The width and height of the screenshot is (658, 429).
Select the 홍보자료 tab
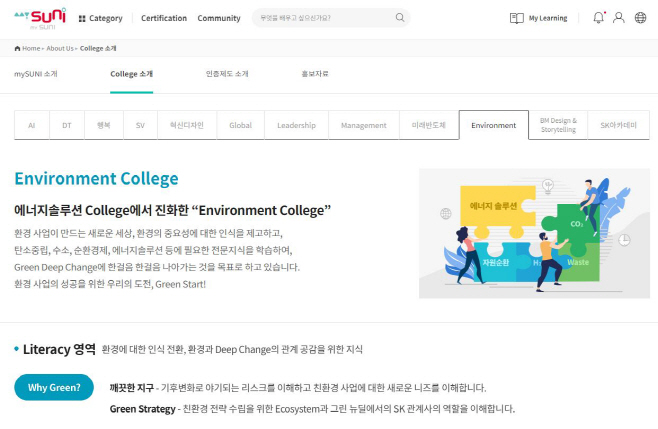point(314,74)
